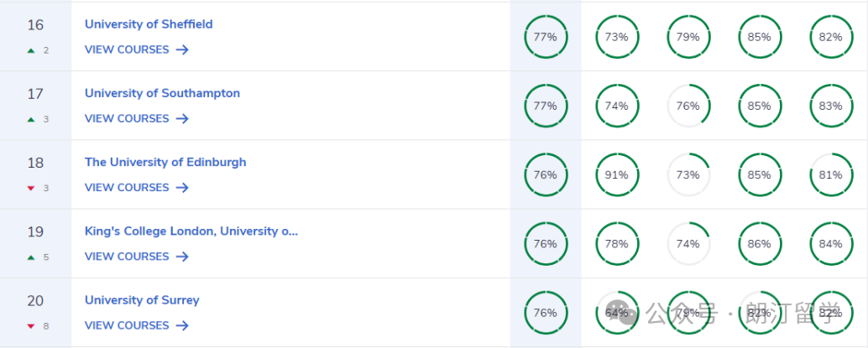Click green up arrow under rank 17

click(x=32, y=119)
